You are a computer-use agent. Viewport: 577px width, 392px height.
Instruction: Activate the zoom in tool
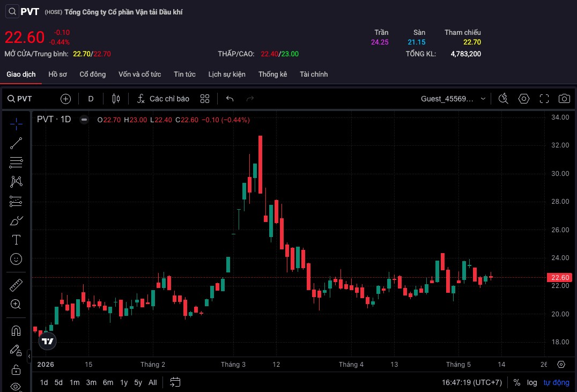16,304
